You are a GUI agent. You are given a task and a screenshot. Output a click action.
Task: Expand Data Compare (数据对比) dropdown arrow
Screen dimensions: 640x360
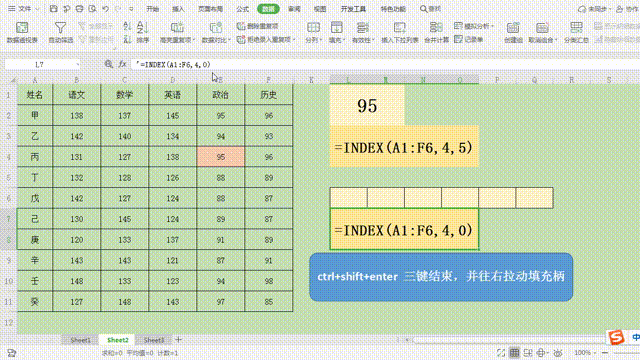tap(230, 40)
